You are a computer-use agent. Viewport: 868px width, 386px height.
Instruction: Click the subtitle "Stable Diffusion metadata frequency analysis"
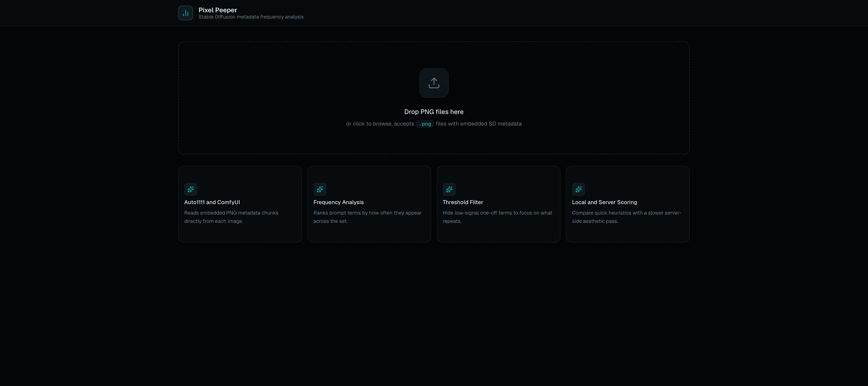[251, 17]
